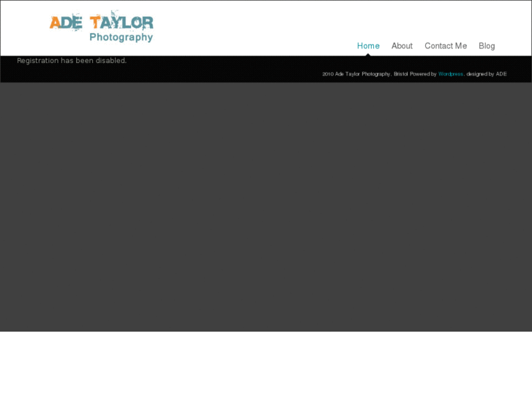Follow the Wordpress link in the footer

click(x=451, y=74)
